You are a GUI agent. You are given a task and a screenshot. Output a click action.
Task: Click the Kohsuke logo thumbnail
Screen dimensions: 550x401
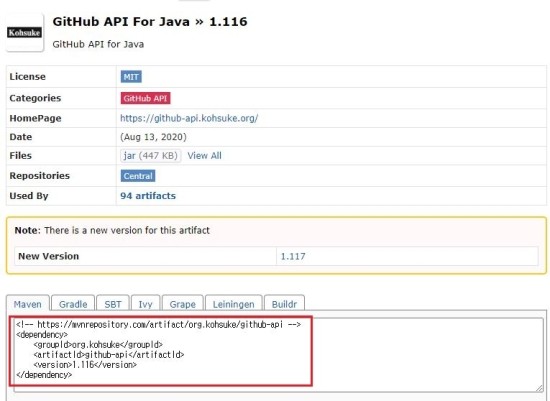25,33
